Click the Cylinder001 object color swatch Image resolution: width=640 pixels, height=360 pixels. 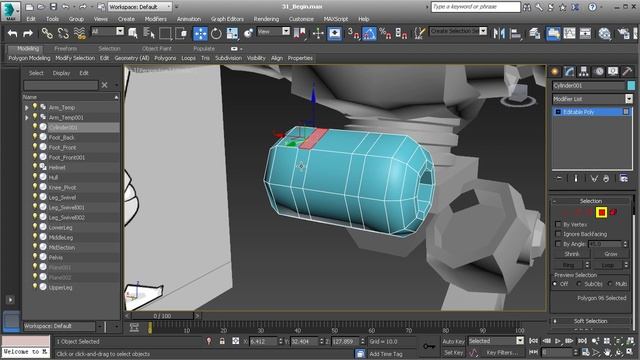pos(631,86)
